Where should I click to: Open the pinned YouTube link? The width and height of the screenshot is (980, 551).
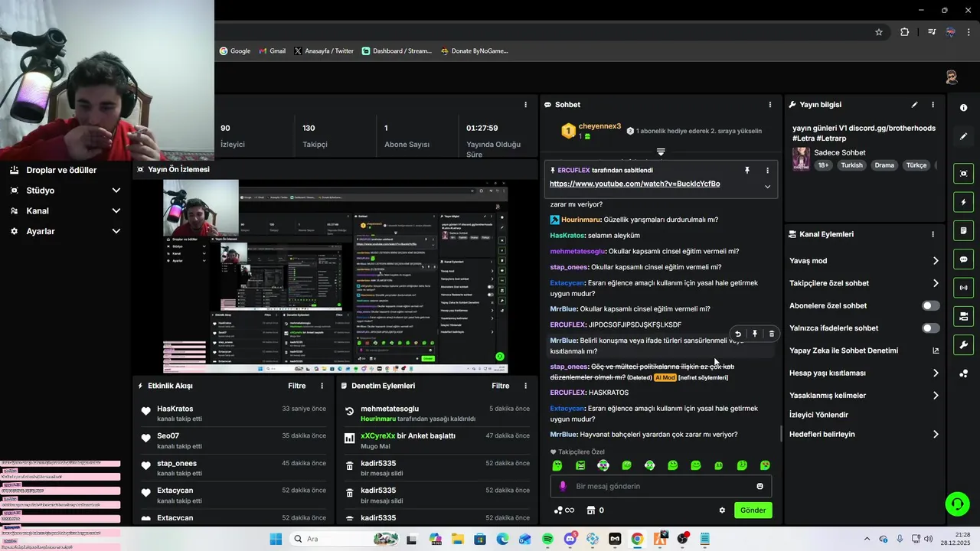pyautogui.click(x=635, y=184)
